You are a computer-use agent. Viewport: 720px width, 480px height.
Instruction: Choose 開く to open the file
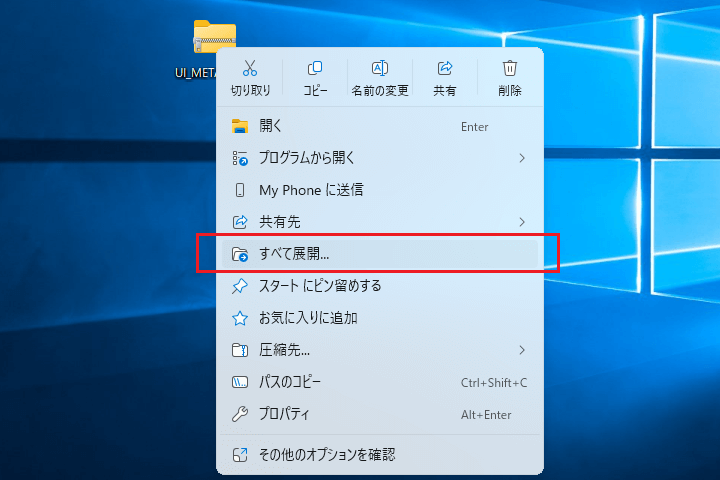click(x=271, y=126)
